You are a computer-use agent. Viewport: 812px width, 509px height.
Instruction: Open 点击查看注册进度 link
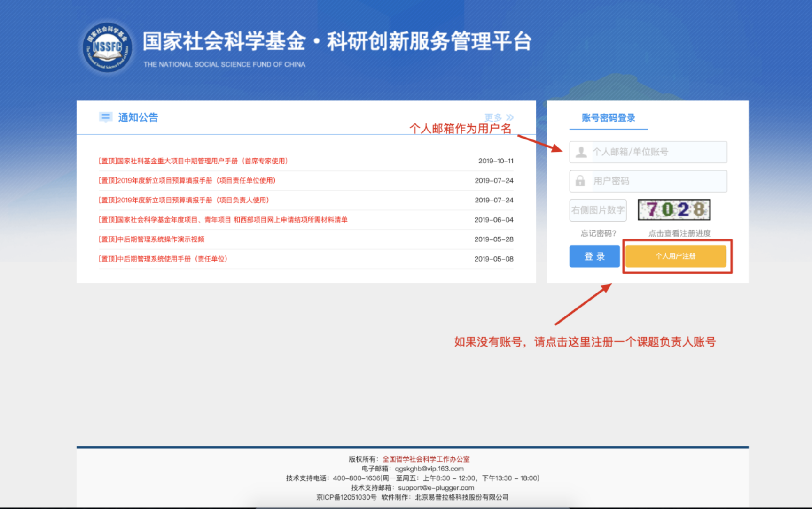click(679, 233)
